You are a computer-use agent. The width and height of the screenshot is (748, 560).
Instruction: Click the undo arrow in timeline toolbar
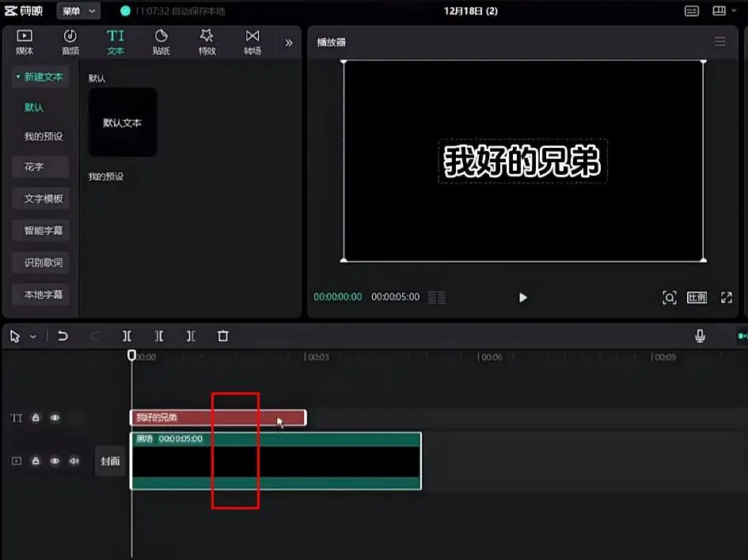[63, 336]
